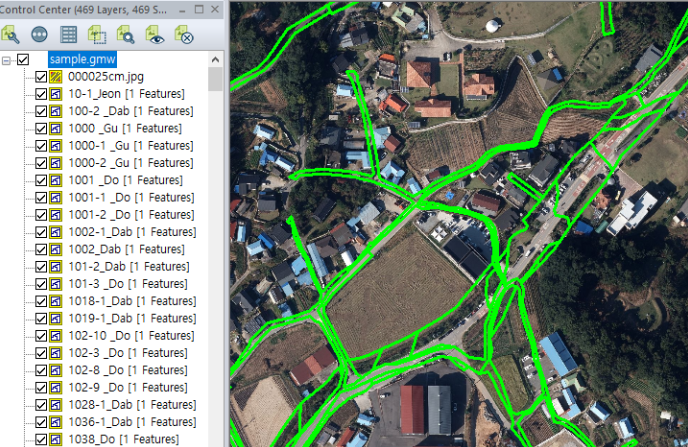The height and width of the screenshot is (447, 688).
Task: Select layer 1018-1_Dab [1 Features]
Action: (x=132, y=301)
